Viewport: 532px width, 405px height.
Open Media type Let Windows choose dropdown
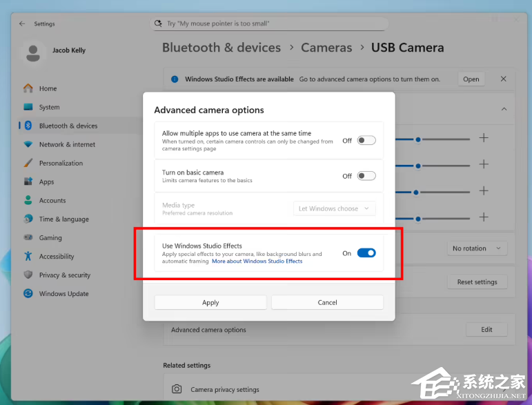click(334, 208)
